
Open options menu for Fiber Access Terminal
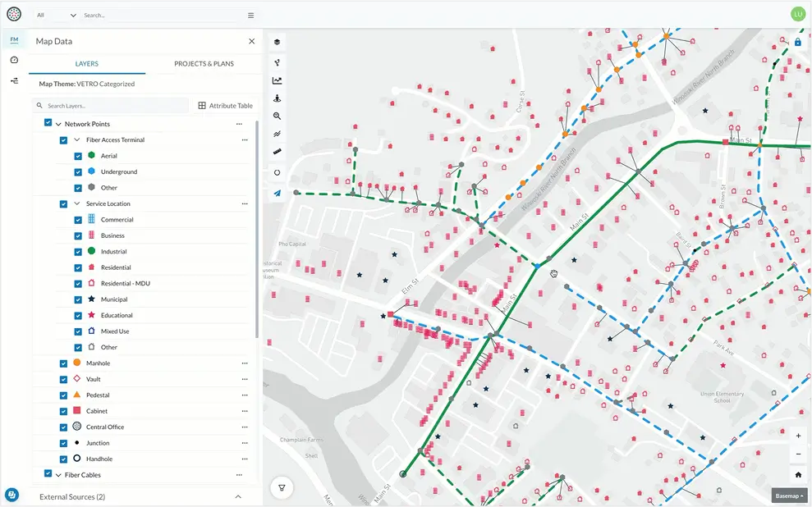point(245,140)
